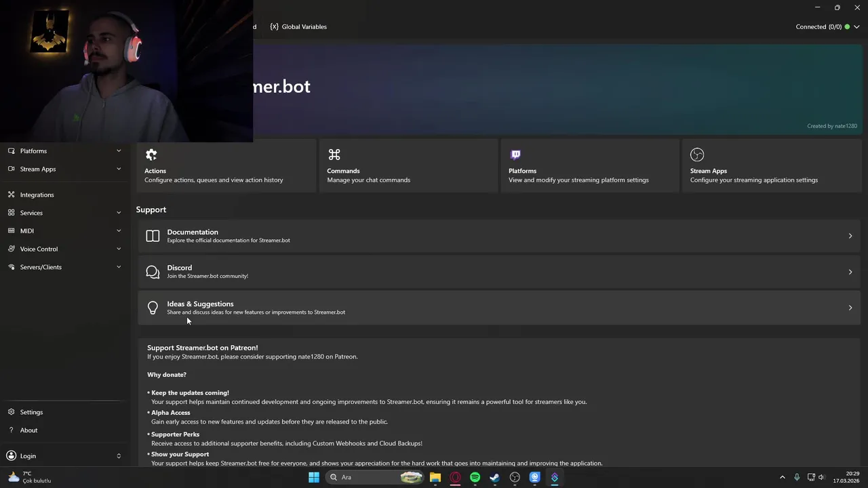The image size is (868, 488).
Task: Click the About question mark icon
Action: [x=11, y=430]
